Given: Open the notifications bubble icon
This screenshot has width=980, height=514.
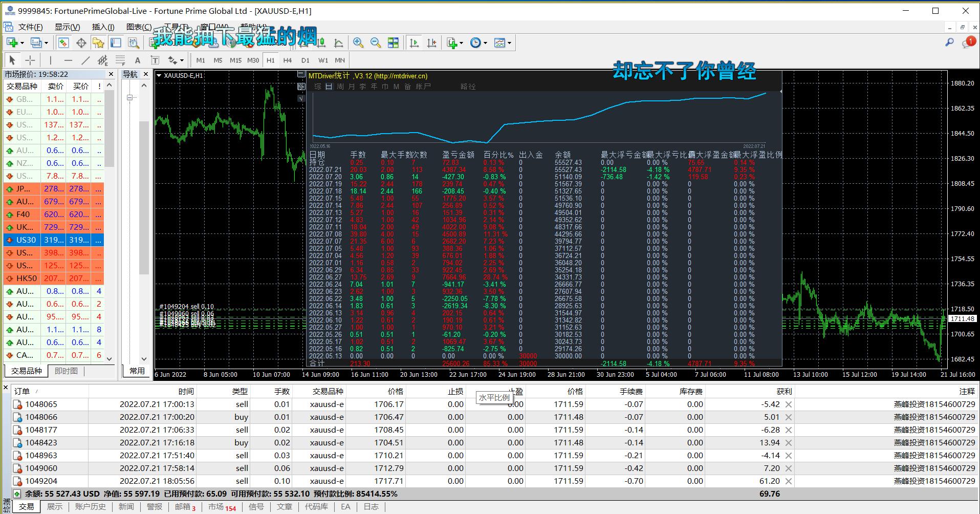Looking at the screenshot, I should click(968, 42).
